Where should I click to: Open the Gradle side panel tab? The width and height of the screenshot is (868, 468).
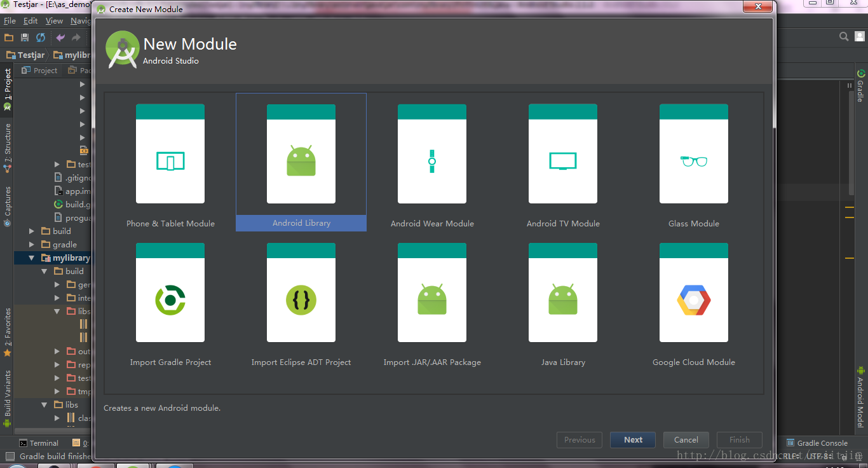click(x=860, y=85)
